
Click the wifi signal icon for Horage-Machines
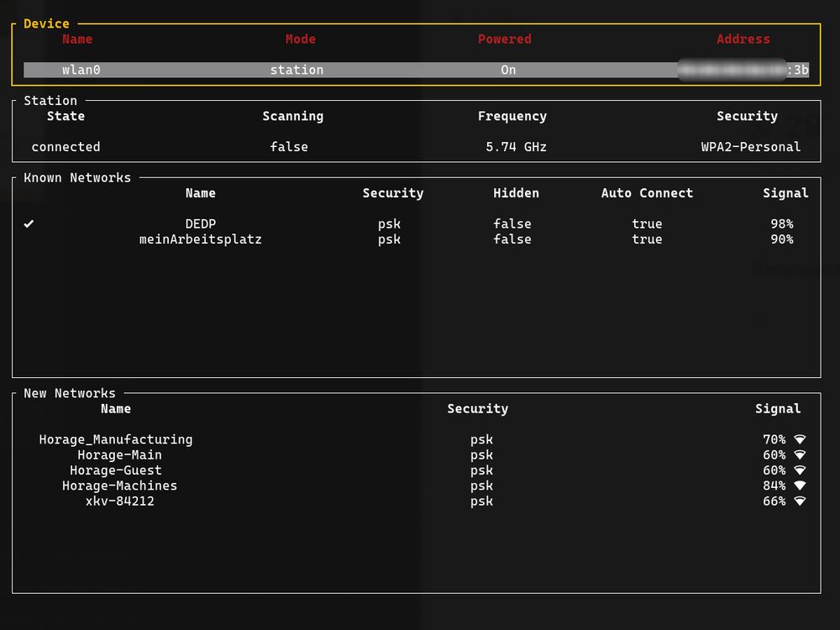coord(800,486)
